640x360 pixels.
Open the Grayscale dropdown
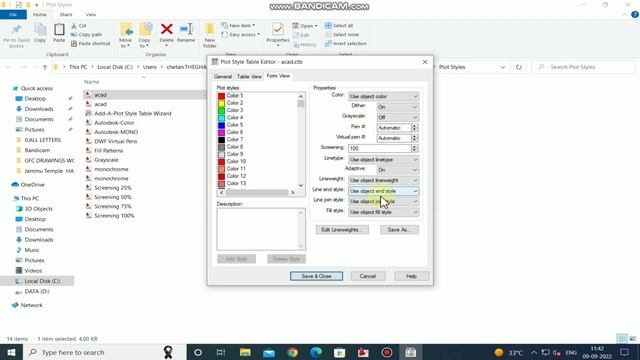398,117
